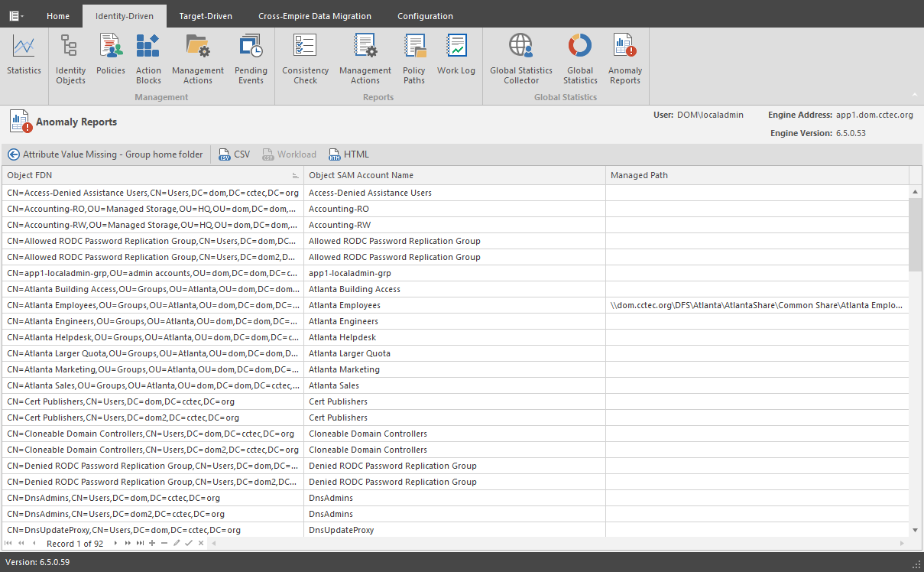Open Action Blocks

[x=148, y=60]
